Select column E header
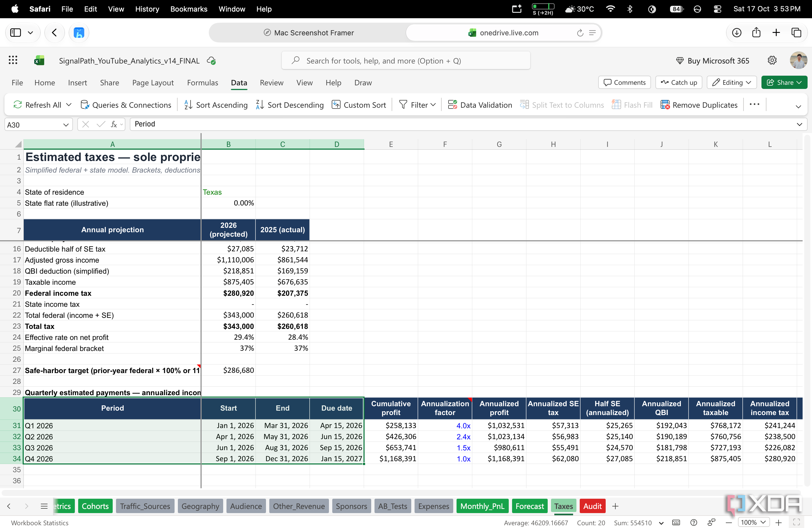Screen dimensions: 812x528 [x=391, y=144]
